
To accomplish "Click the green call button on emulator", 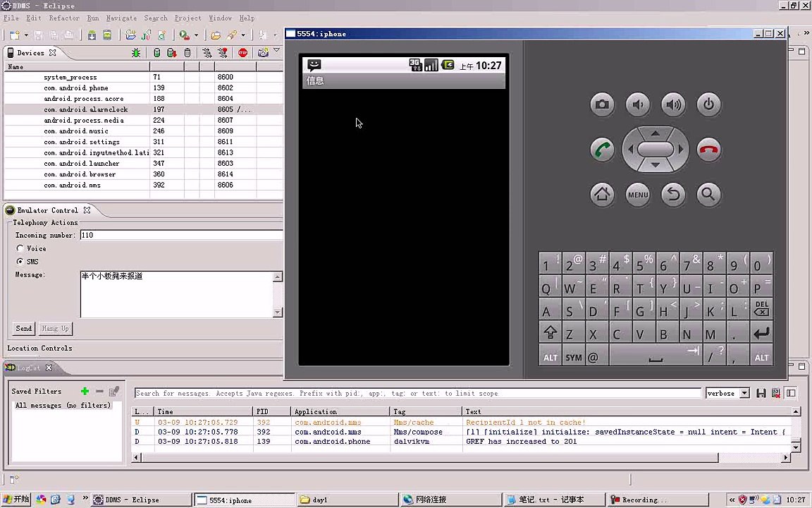I will [x=602, y=150].
